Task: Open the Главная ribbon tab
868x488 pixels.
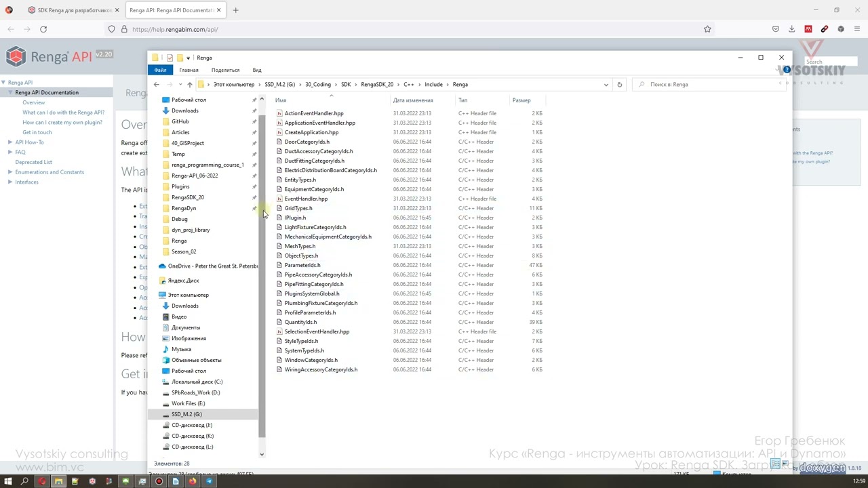Action: (189, 70)
